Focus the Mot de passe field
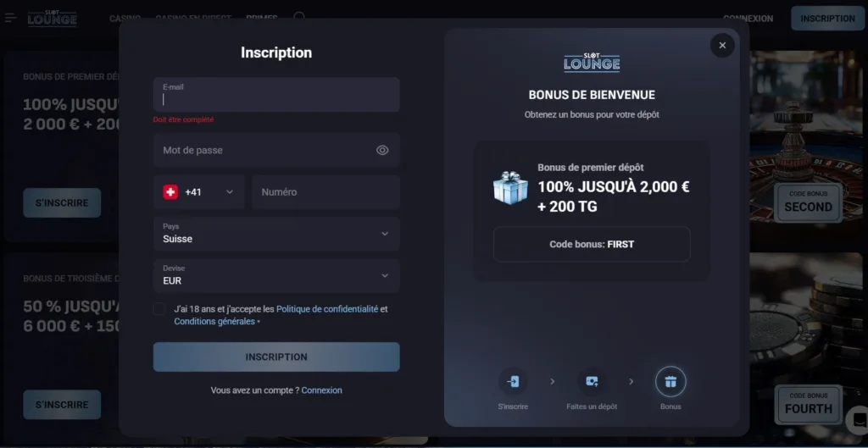The height and width of the screenshot is (448, 868). 276,150
